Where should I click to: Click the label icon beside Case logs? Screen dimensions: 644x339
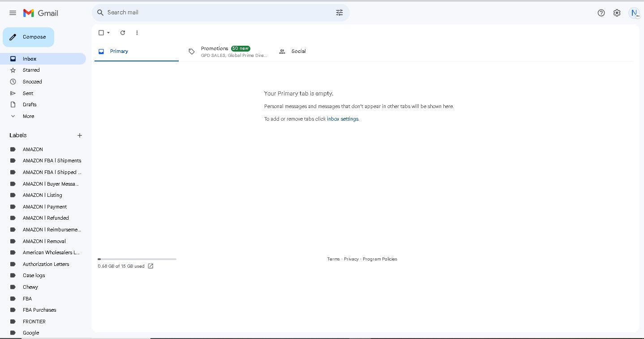(x=13, y=276)
